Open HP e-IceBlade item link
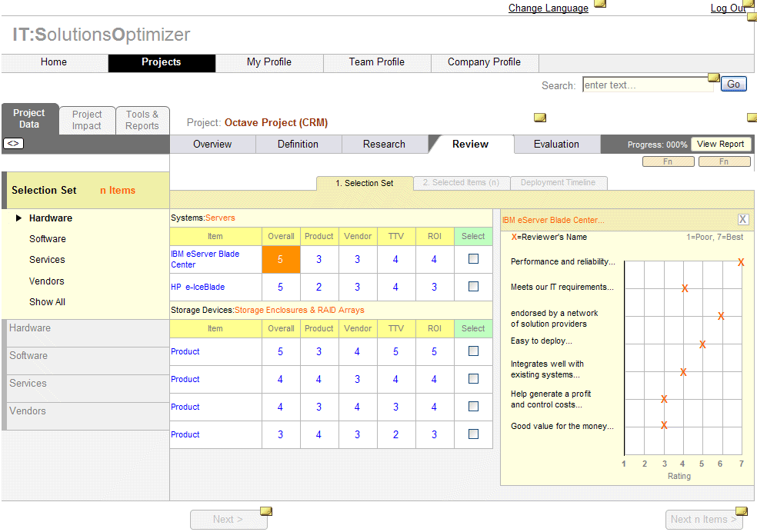Viewport: 757px width, 532px height. tap(198, 287)
